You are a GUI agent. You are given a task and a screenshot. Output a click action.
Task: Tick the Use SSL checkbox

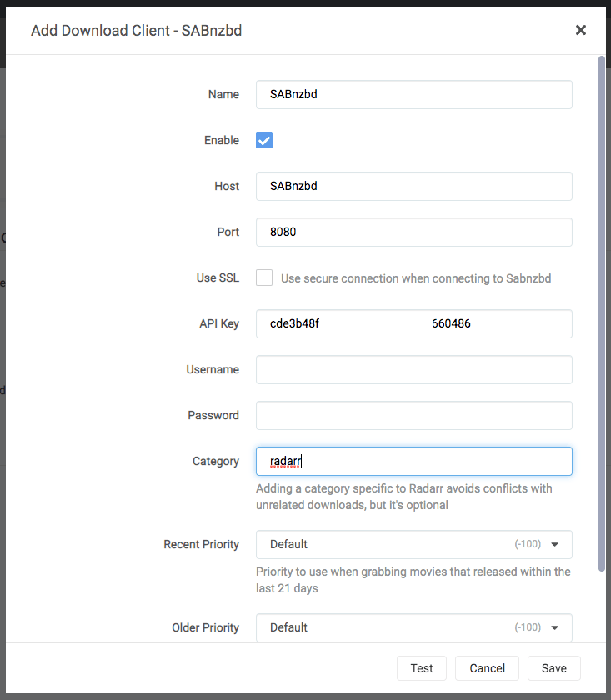click(264, 277)
